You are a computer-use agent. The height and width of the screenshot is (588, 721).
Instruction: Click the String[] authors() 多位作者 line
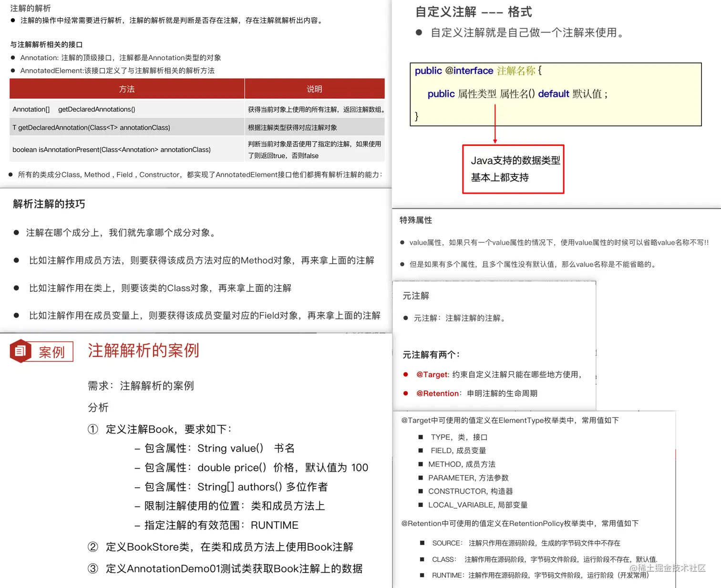click(x=231, y=487)
